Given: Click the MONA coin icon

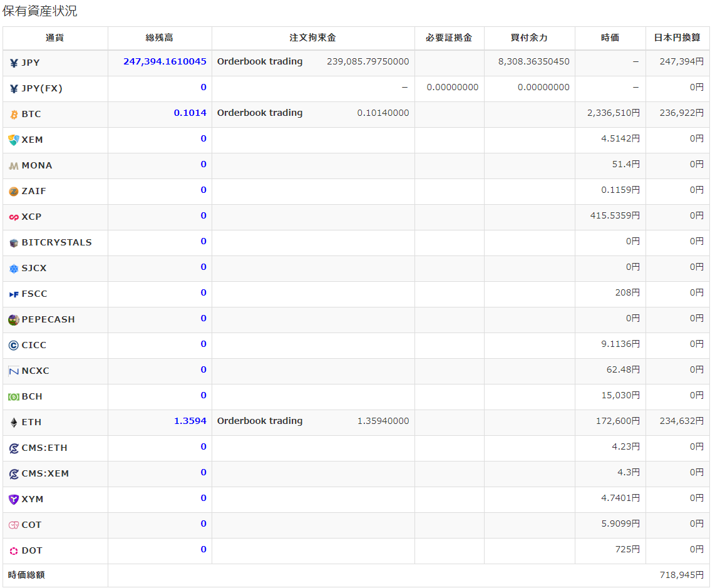Looking at the screenshot, I should pyautogui.click(x=14, y=165).
